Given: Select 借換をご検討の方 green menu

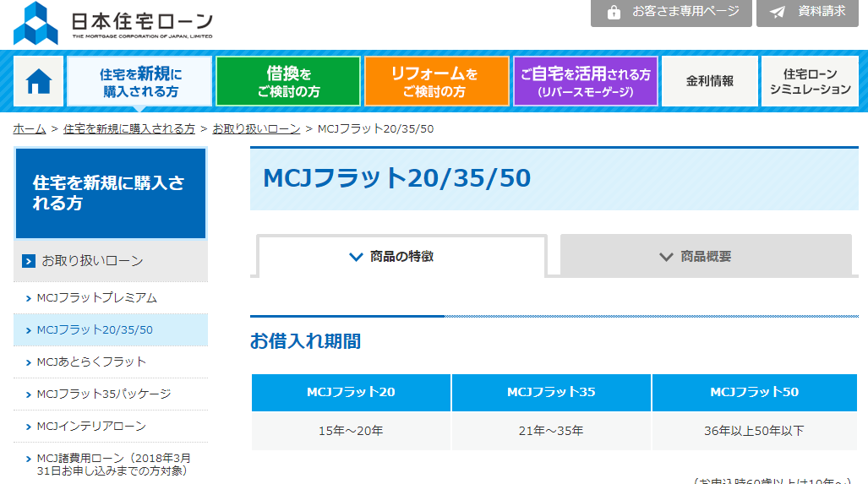Looking at the screenshot, I should tap(288, 81).
